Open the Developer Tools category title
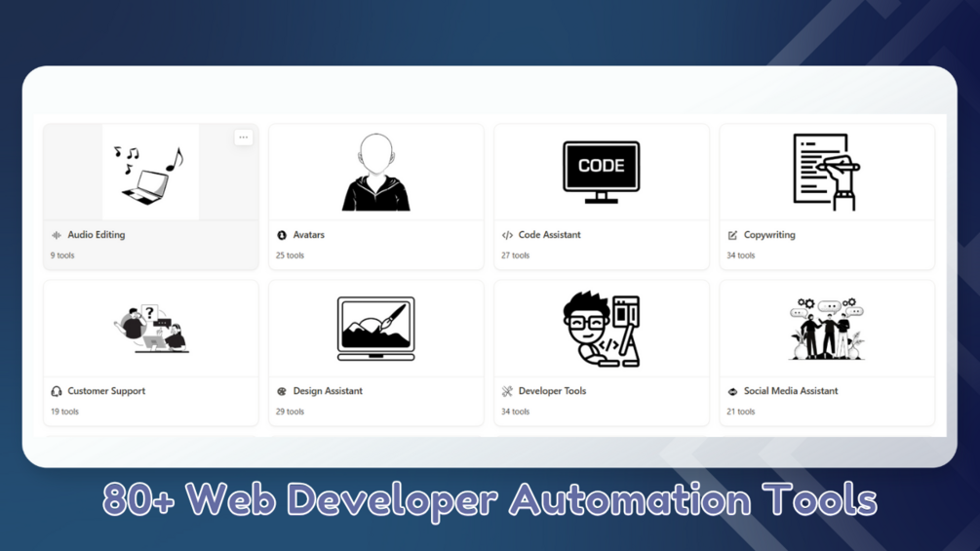Viewport: 980px width, 551px height. click(552, 391)
